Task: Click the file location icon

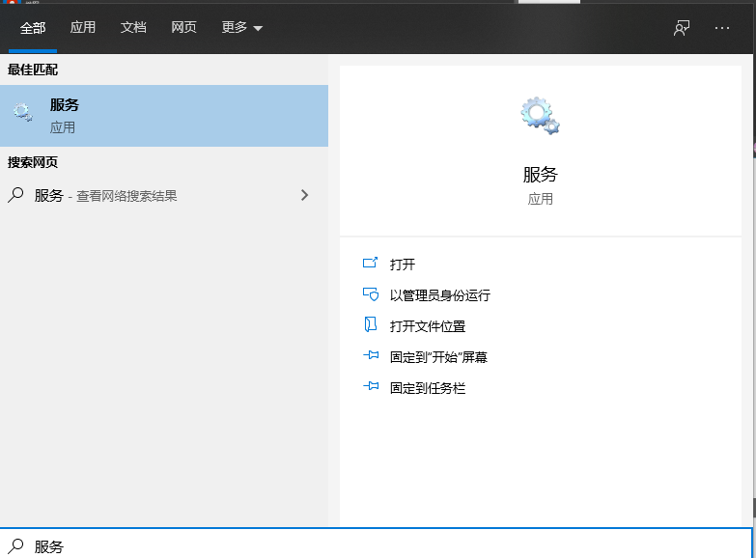Action: 371,324
